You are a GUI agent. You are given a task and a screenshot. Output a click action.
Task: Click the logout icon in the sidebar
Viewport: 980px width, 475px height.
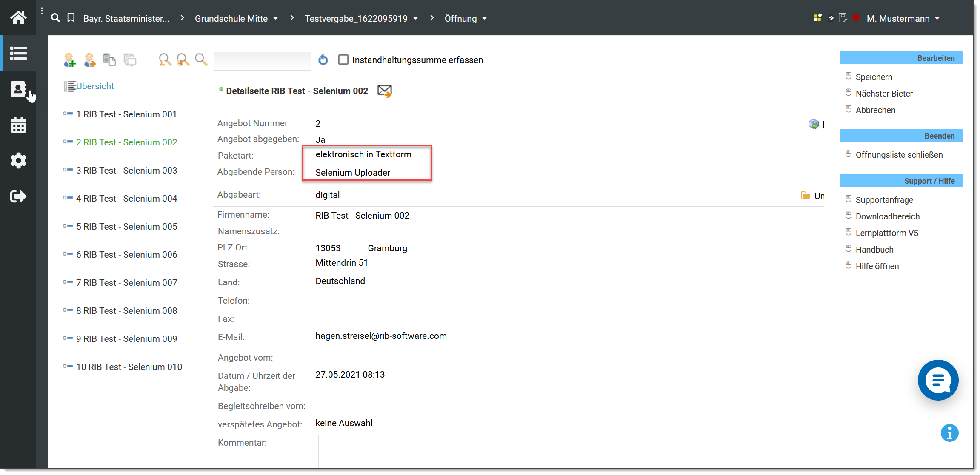click(18, 196)
